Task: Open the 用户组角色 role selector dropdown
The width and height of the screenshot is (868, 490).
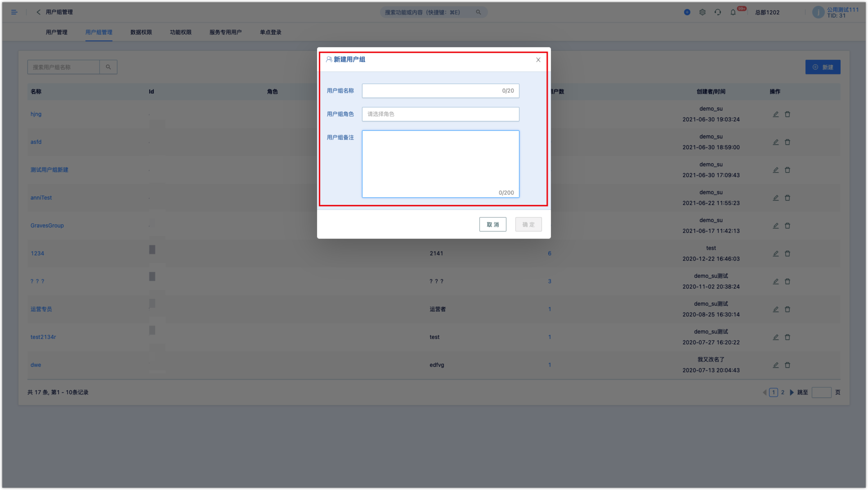Action: (440, 114)
